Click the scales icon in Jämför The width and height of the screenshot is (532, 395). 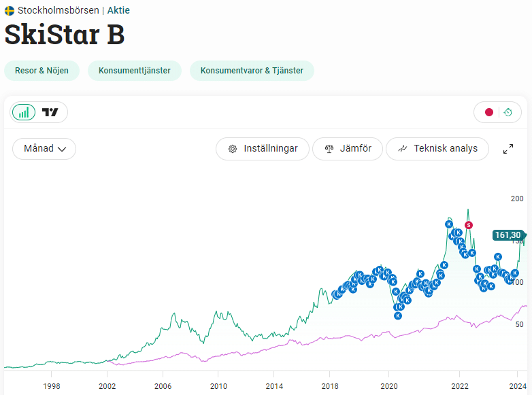(329, 149)
